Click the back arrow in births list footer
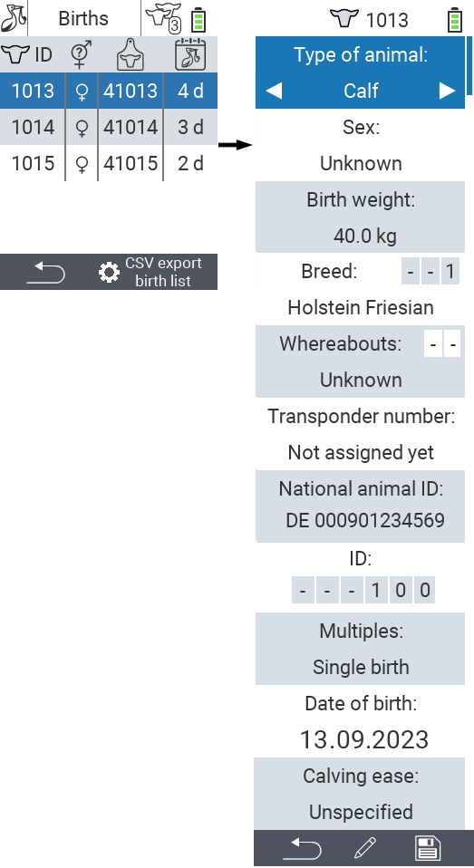 coord(46,273)
